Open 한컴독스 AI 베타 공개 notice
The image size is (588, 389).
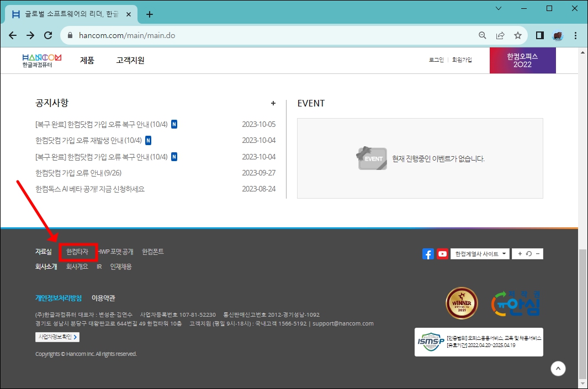coord(90,189)
